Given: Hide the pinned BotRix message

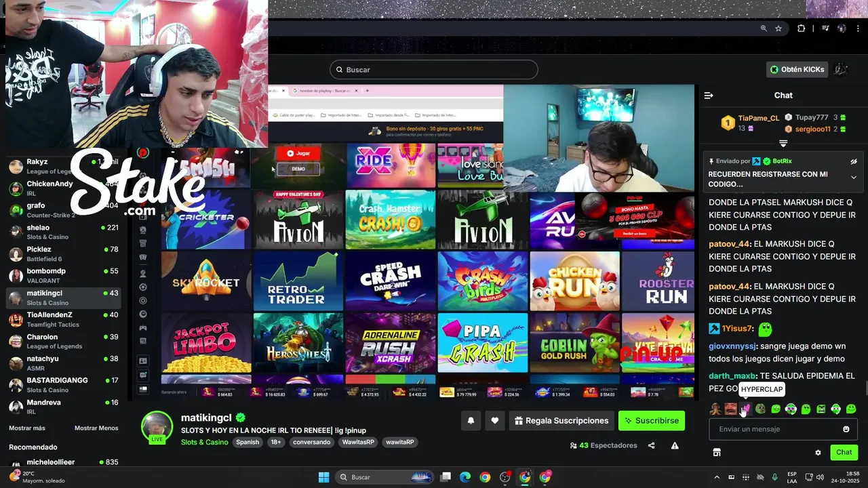Looking at the screenshot, I should pyautogui.click(x=854, y=161).
